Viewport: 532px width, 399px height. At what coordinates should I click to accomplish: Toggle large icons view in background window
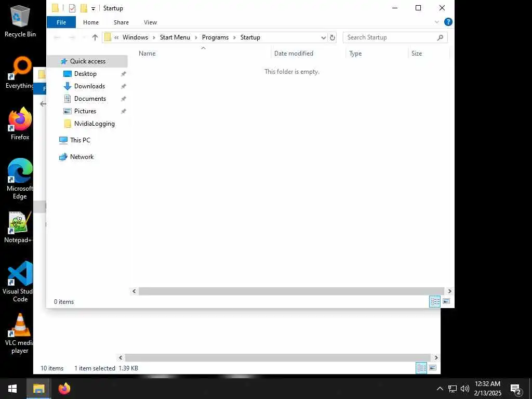(x=433, y=368)
